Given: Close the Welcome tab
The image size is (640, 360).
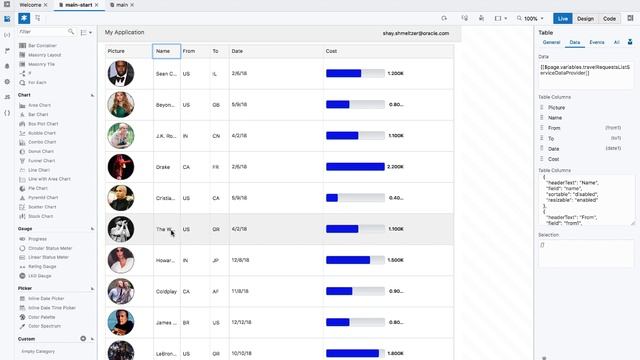Looking at the screenshot, I should 46,5.
